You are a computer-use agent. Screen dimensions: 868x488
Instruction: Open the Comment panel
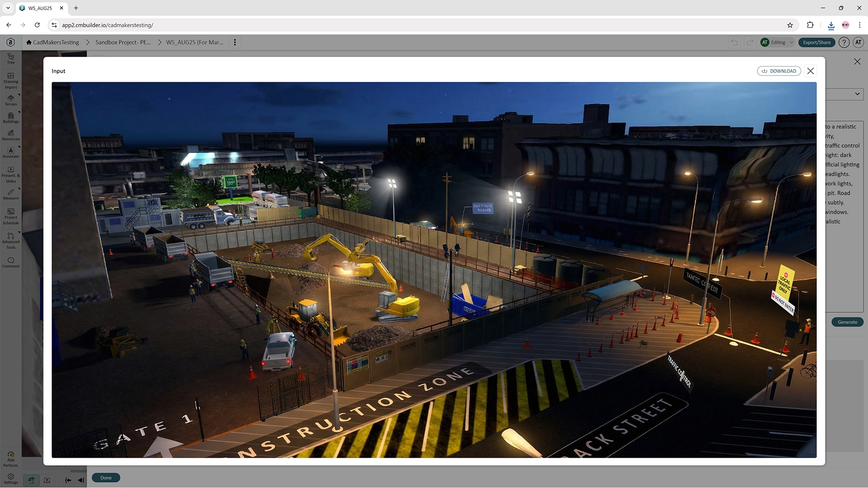point(10,261)
